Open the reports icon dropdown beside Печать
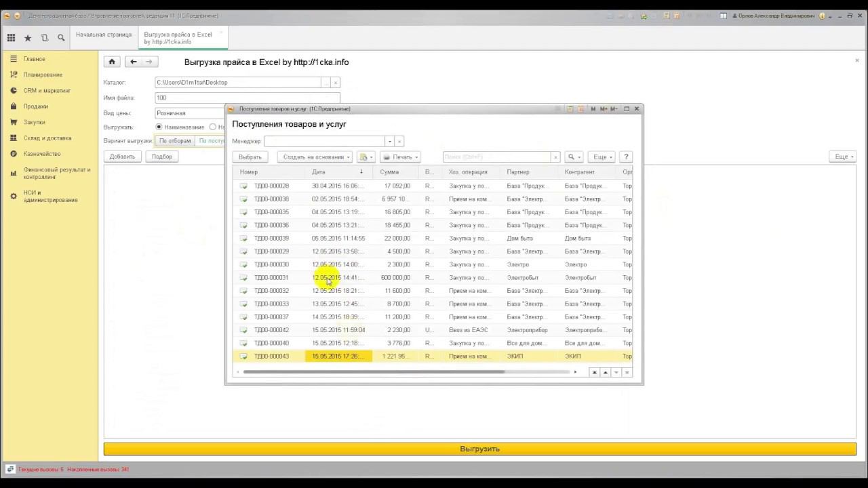 366,157
